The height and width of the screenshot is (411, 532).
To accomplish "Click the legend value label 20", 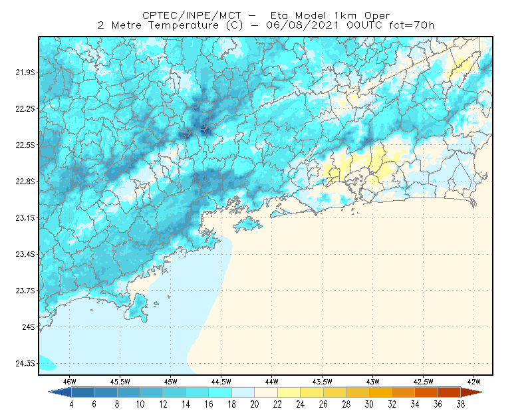I will pyautogui.click(x=255, y=404).
